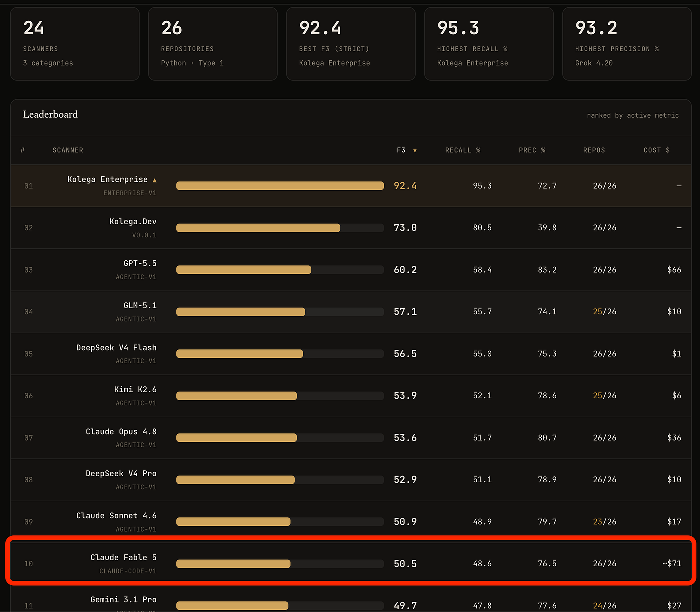Click GLM-5.1's 25/26 repos value

pos(604,312)
